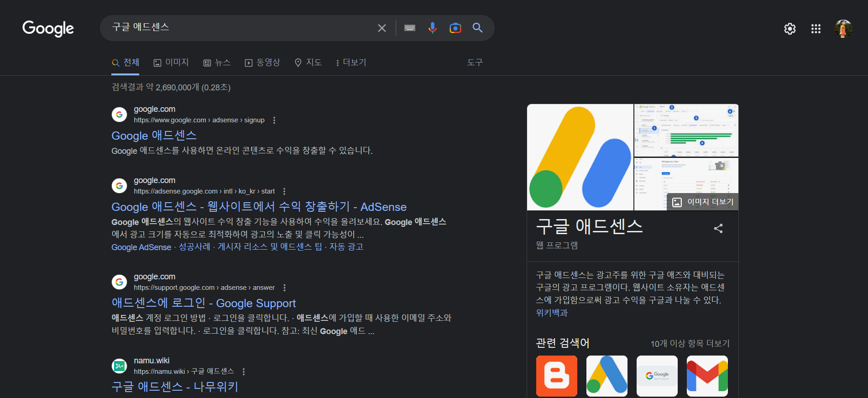Click the URL https://www.google.com › adsense › signup

click(x=199, y=120)
